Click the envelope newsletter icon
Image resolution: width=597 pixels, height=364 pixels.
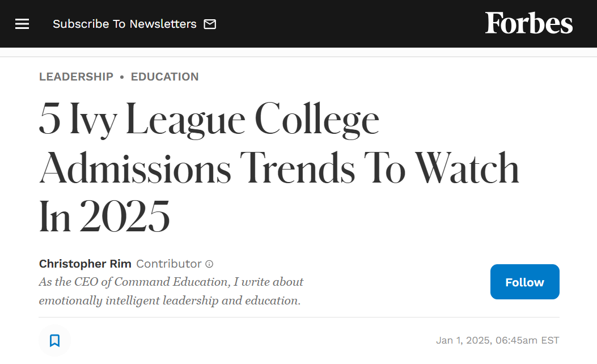tap(210, 24)
